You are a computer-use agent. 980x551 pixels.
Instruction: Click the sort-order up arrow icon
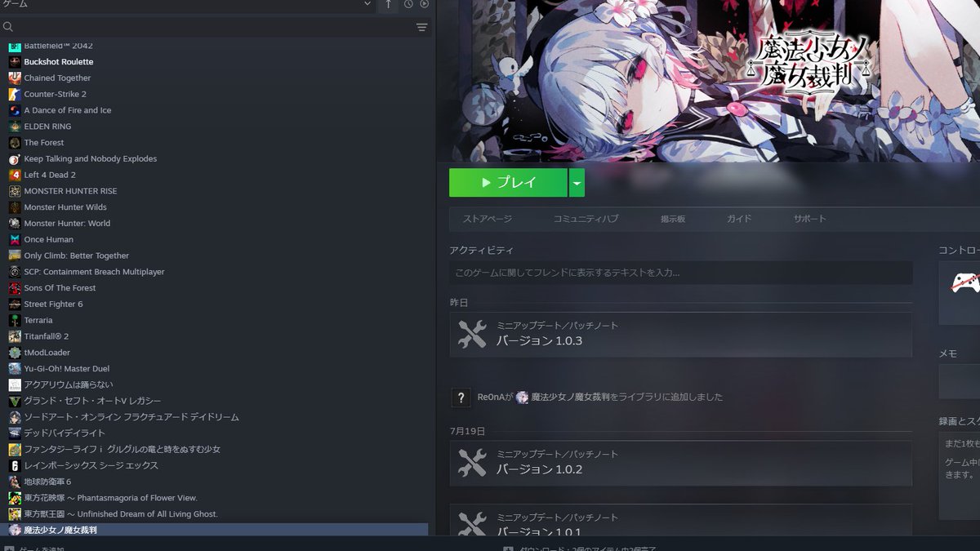click(389, 4)
